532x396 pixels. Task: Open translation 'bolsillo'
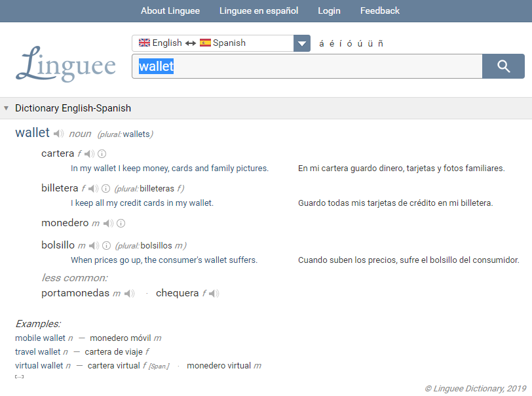[58, 245]
